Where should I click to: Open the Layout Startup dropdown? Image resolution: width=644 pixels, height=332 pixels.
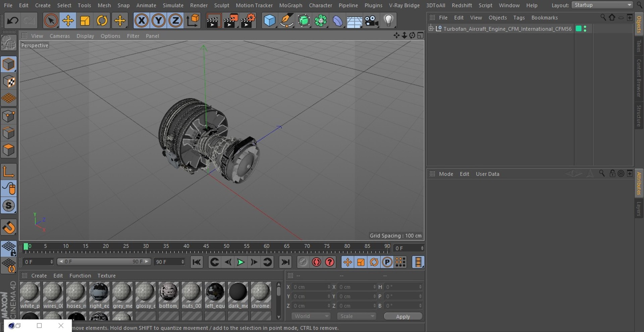602,5
